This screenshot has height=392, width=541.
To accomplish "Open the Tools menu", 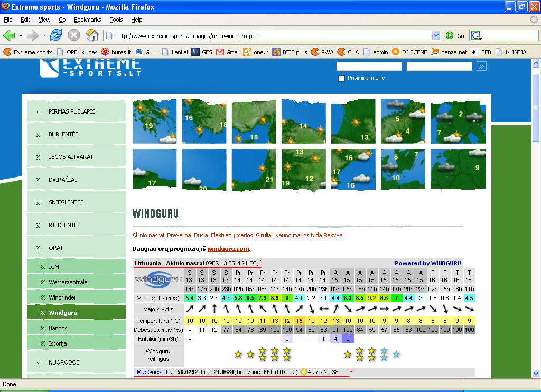I will coord(116,20).
